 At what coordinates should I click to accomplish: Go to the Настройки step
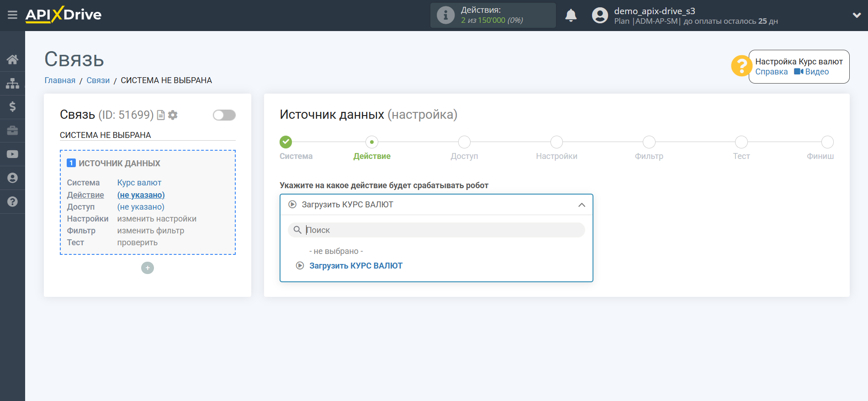pyautogui.click(x=556, y=156)
